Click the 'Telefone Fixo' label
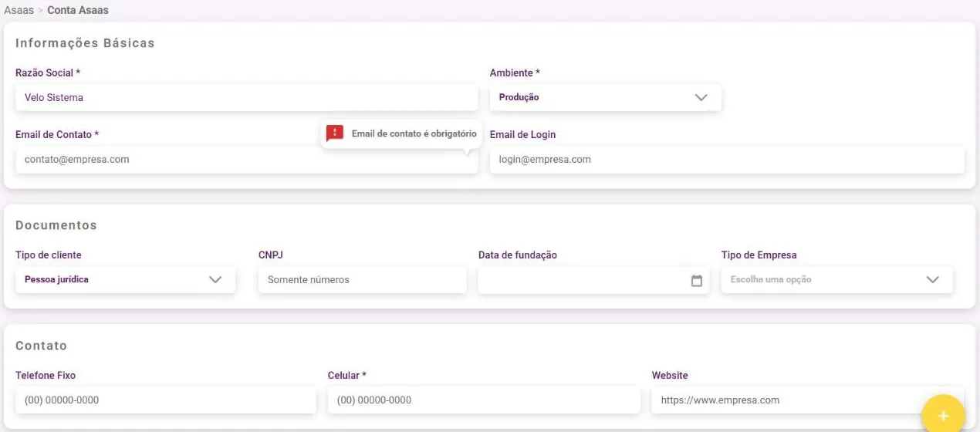This screenshot has height=432, width=980. point(46,375)
